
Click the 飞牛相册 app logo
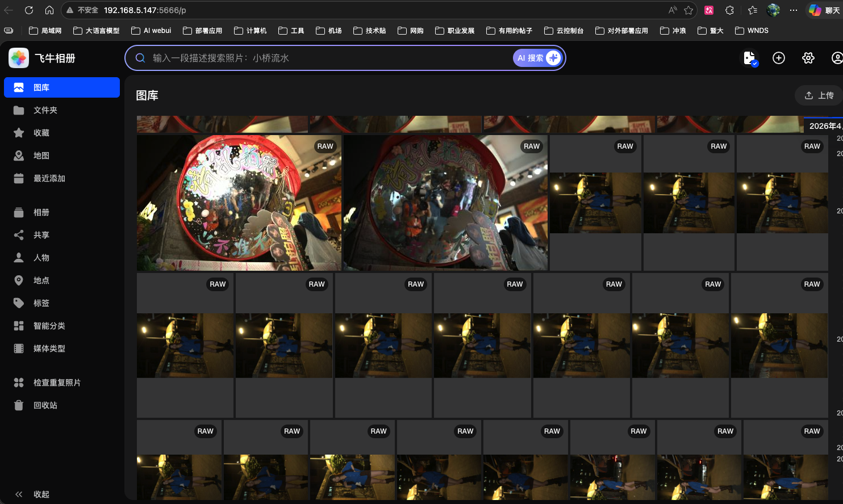click(x=19, y=58)
